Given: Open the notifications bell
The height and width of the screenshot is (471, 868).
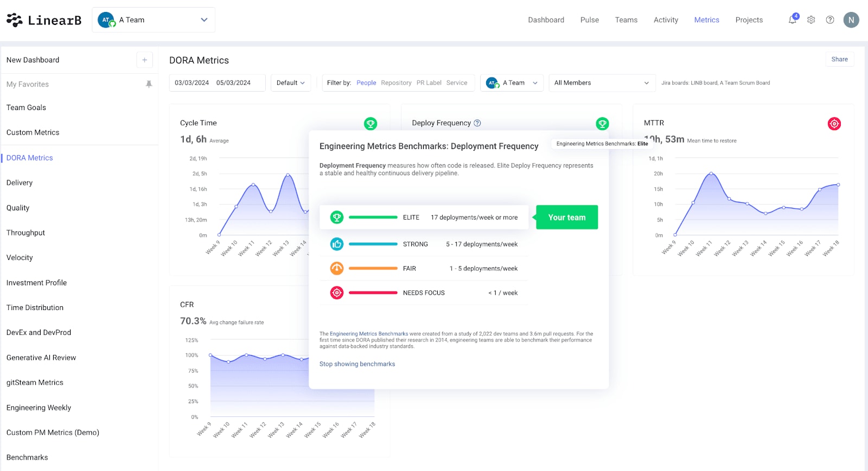Looking at the screenshot, I should [793, 20].
